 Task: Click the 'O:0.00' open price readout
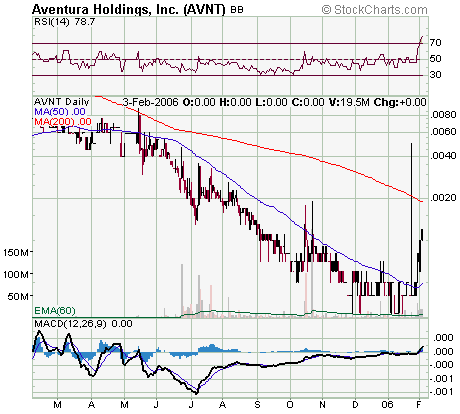[x=199, y=102]
